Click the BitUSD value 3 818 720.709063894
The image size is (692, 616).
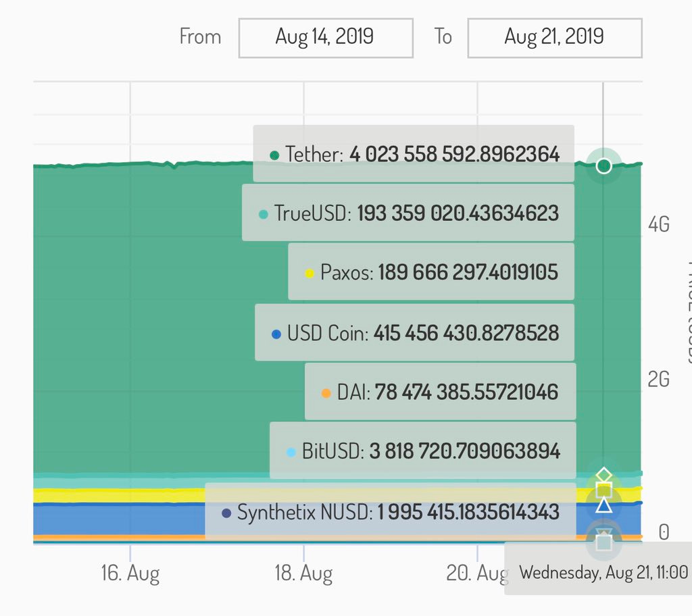(x=465, y=451)
